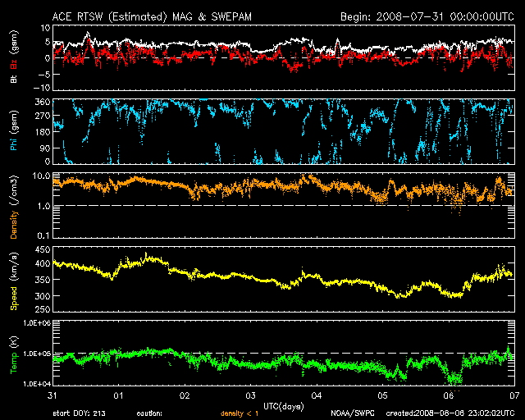The height and width of the screenshot is (420, 525).
Task: Click the day 31 tick label
Action: pos(52,395)
